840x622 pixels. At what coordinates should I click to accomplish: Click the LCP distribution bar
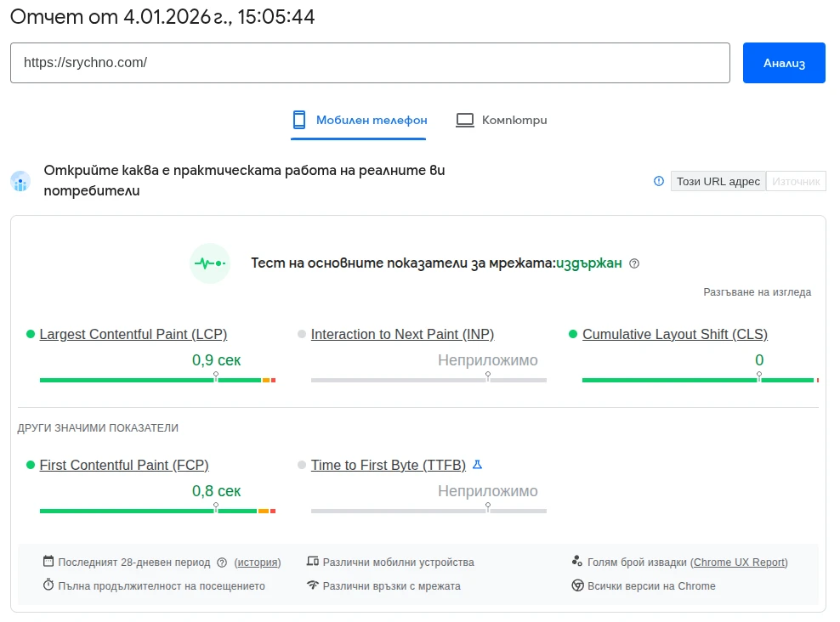(157, 380)
